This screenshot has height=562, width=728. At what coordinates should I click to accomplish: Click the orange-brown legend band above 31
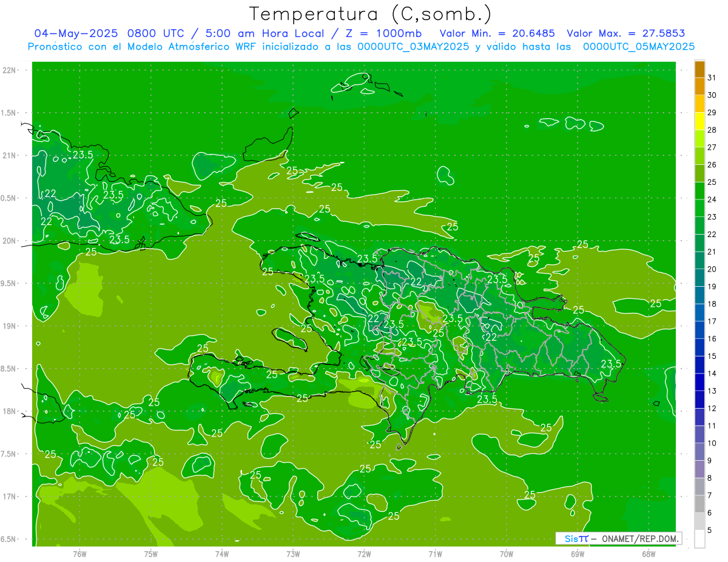699,70
